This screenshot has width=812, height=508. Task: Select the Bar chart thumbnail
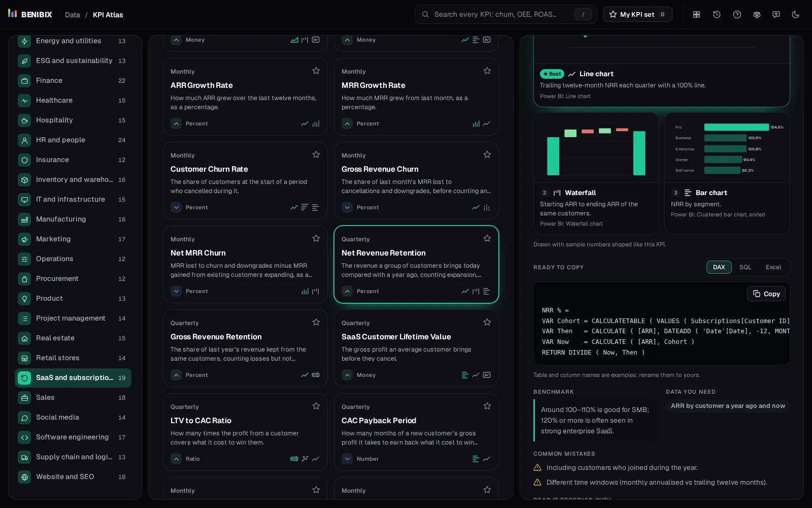point(727,174)
